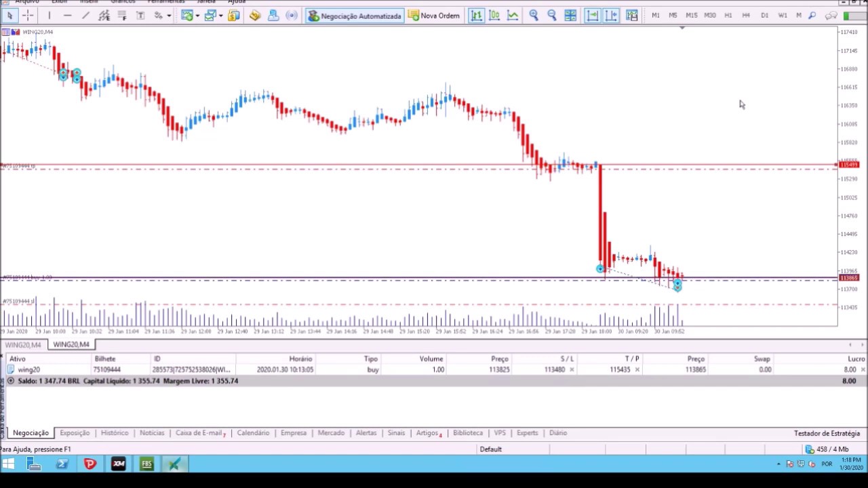868x488 pixels.
Task: Draw a vertical line
Action: coord(49,15)
